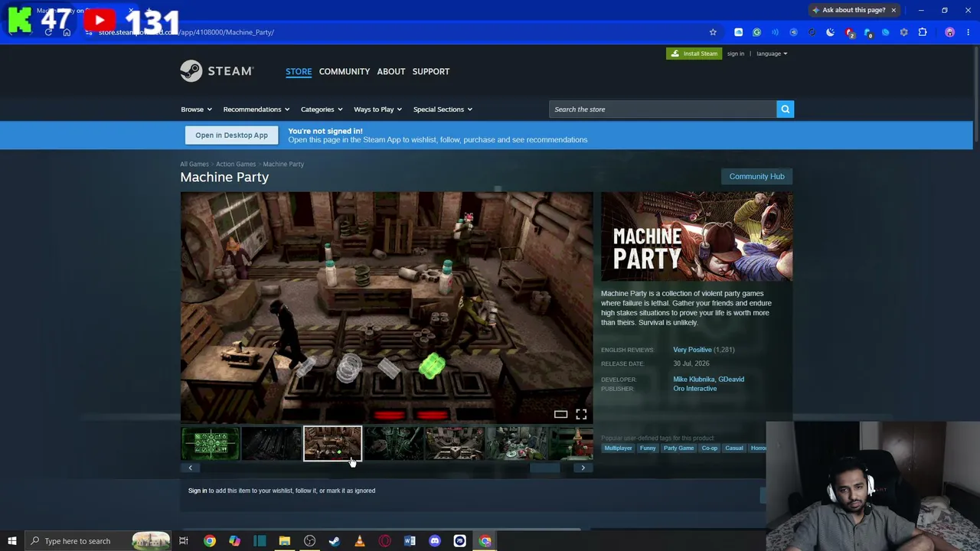Go to previous screenshots with the left arrow
Viewport: 980px width, 551px height.
click(x=191, y=468)
